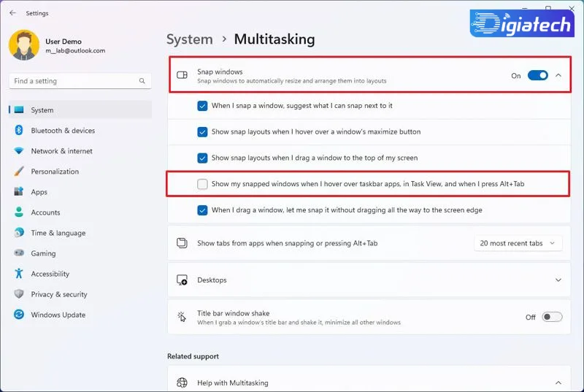Click the Help with Multitasking label

(233, 383)
